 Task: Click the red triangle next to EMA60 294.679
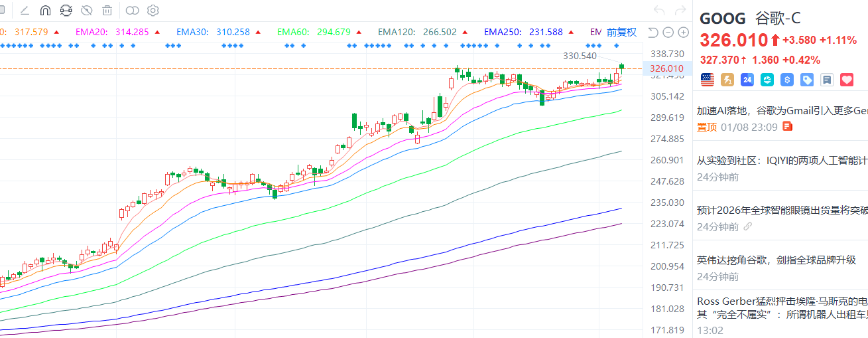pos(359,32)
